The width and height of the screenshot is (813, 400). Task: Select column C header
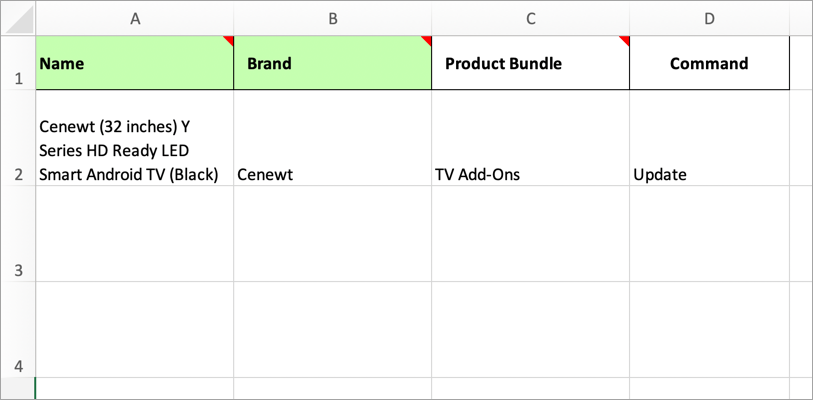tap(530, 19)
